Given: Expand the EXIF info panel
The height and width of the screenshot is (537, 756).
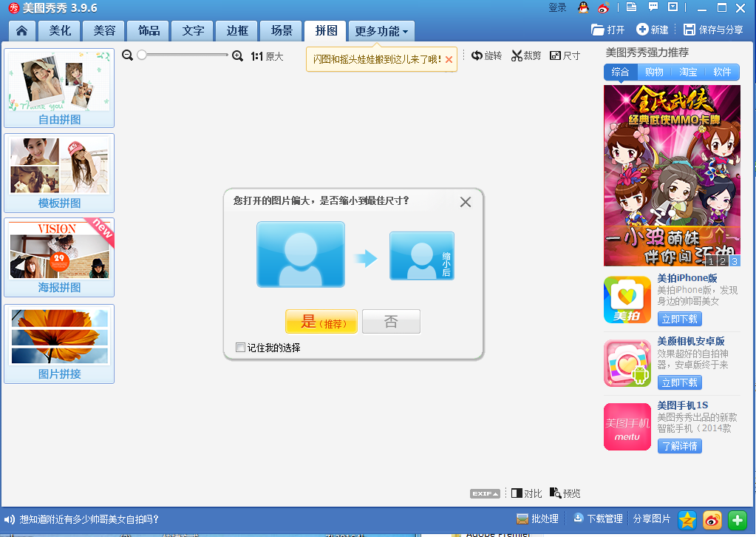Looking at the screenshot, I should (485, 493).
